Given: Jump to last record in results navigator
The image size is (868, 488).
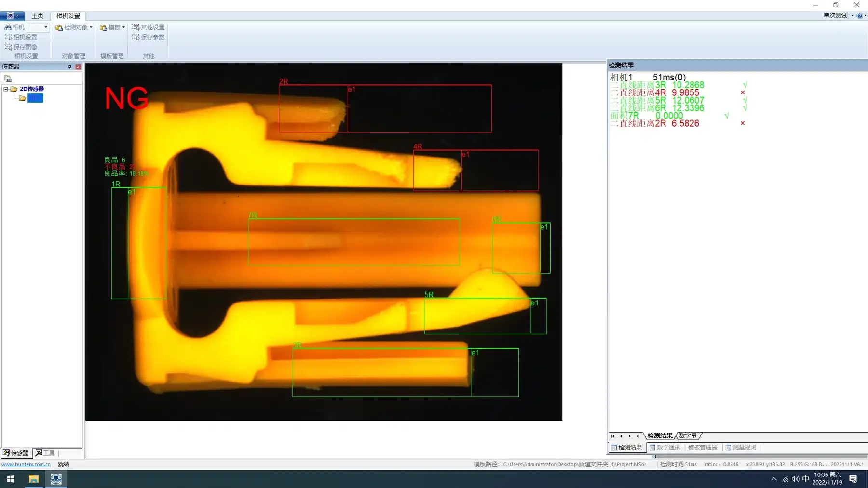Looking at the screenshot, I should tap(637, 436).
